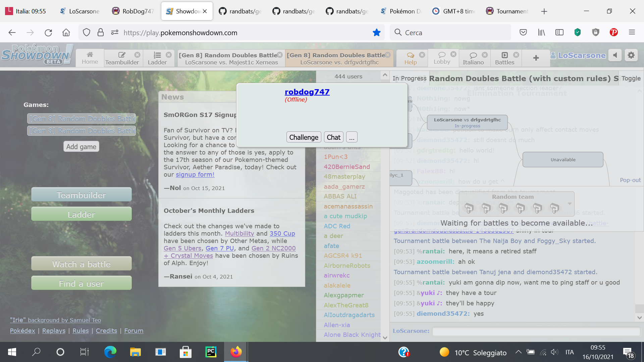Open PyCharm from the taskbar
Image resolution: width=644 pixels, height=362 pixels.
click(x=211, y=352)
